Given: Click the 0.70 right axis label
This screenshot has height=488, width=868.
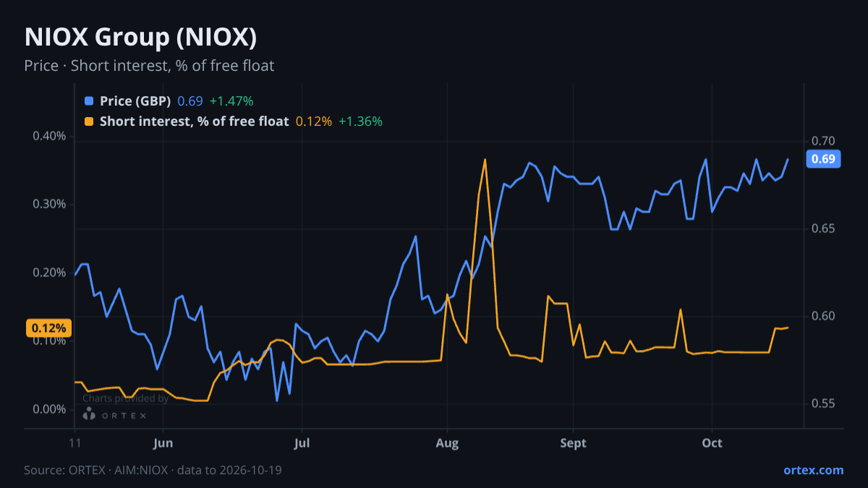Looking at the screenshot, I should coord(823,141).
